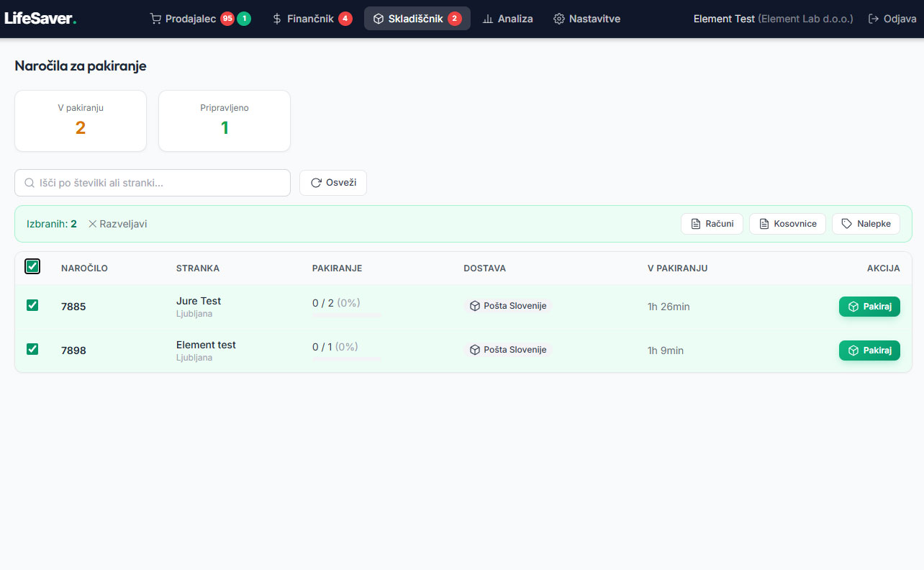Click the red 4 badge on Finančnik
The height and width of the screenshot is (570, 924).
coord(345,19)
